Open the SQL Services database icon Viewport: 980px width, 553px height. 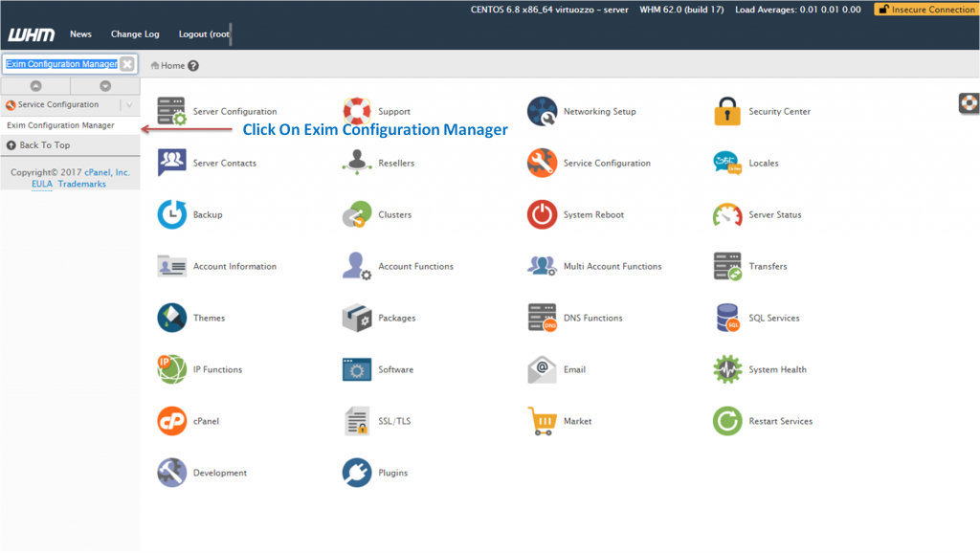coord(727,318)
